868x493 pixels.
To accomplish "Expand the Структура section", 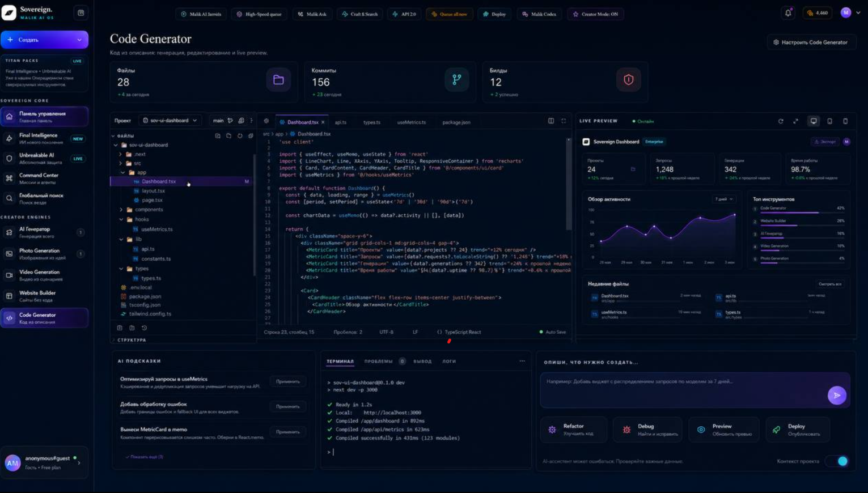I will [x=131, y=340].
